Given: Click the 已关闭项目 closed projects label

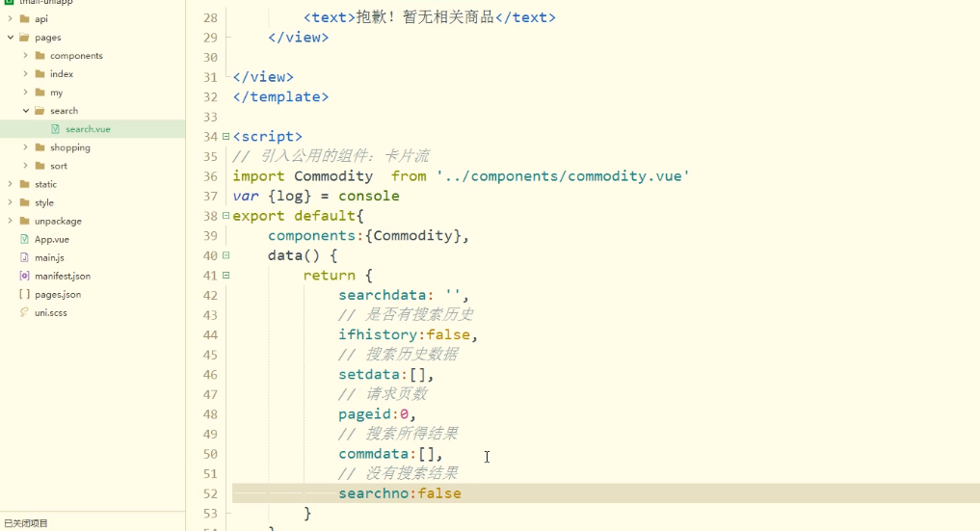Looking at the screenshot, I should pos(26,523).
